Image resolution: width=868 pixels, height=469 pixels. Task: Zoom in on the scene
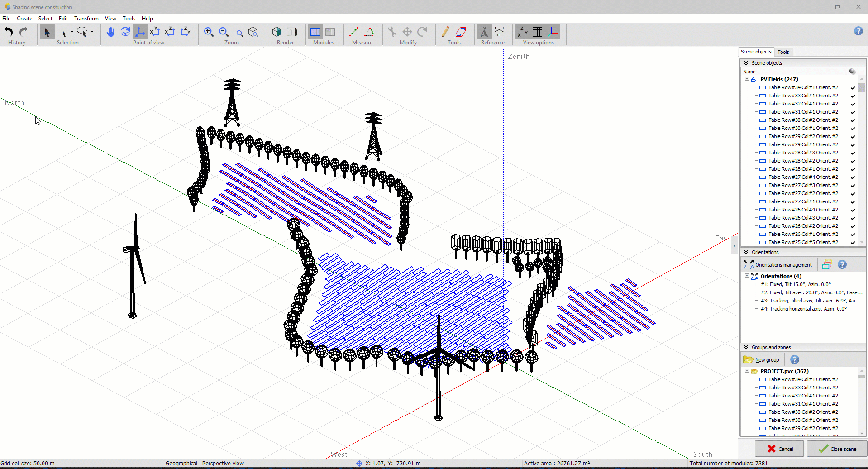pos(209,32)
